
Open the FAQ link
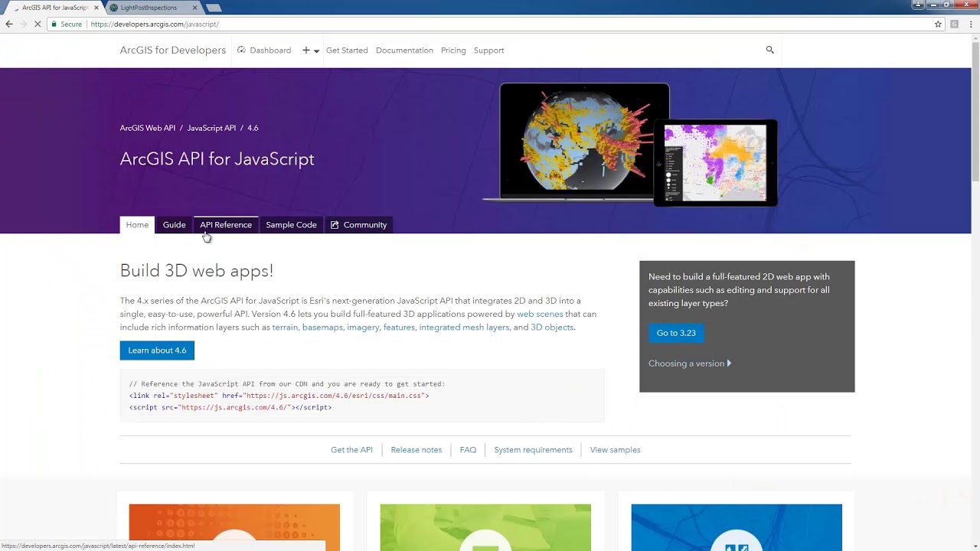[x=468, y=450]
